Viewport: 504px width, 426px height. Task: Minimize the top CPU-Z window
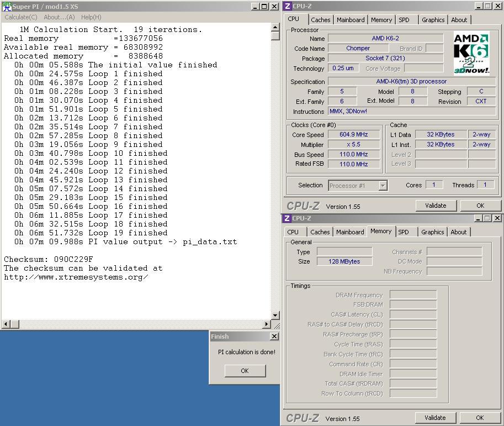pyautogui.click(x=479, y=6)
